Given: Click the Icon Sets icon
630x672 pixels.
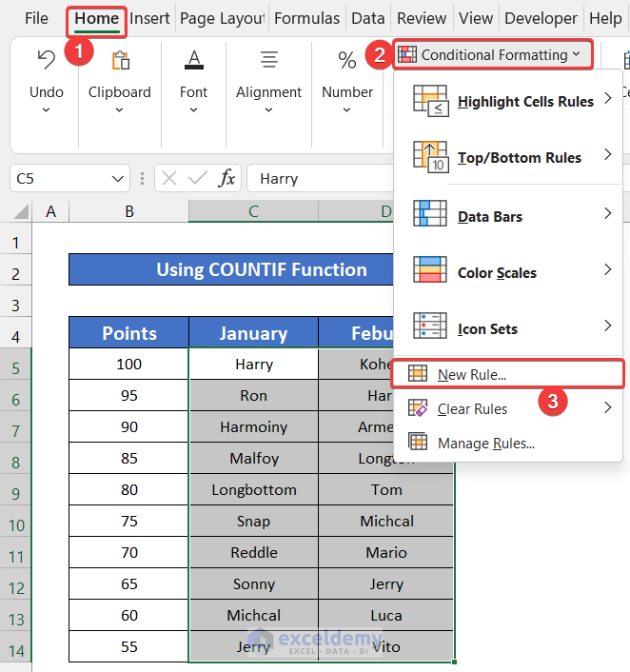Looking at the screenshot, I should coord(430,326).
